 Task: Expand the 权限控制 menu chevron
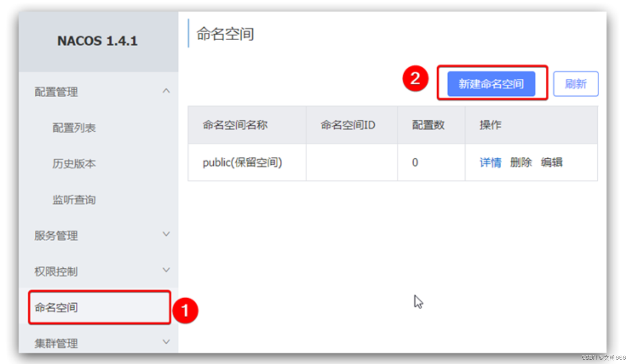(166, 270)
